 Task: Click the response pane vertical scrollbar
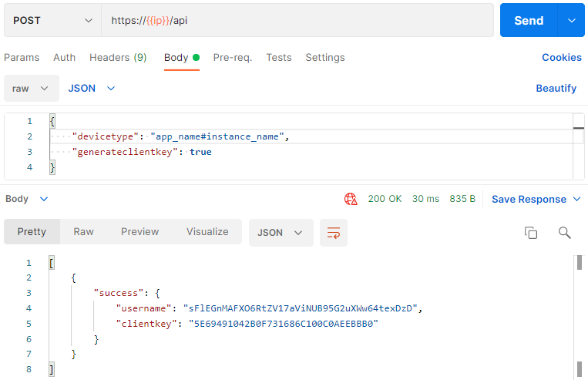pyautogui.click(x=578, y=316)
